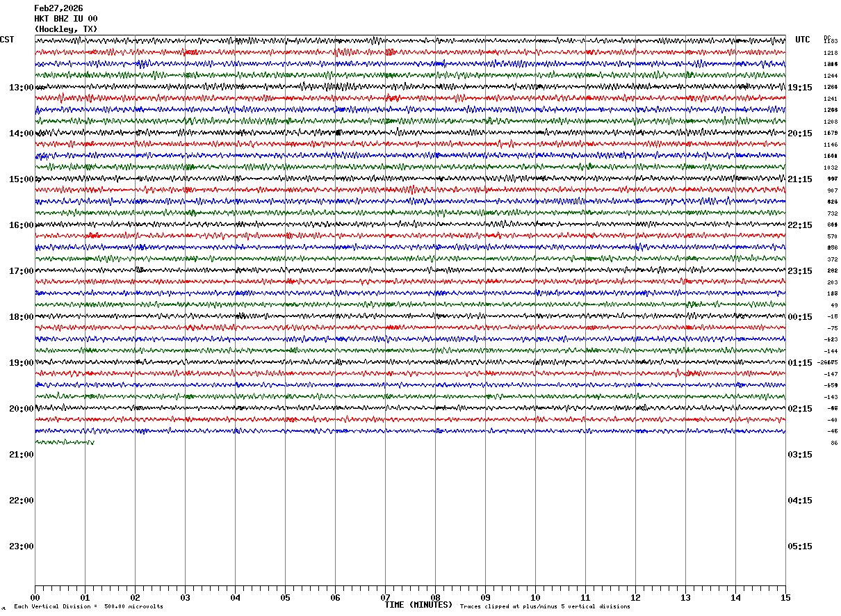Click the 02:15 UTC time label
841x616 pixels.
pos(800,409)
